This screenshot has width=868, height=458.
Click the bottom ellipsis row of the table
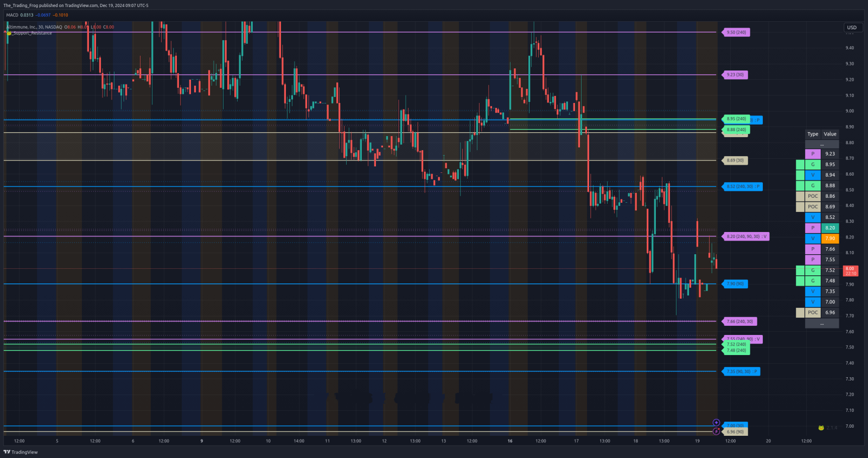point(822,323)
